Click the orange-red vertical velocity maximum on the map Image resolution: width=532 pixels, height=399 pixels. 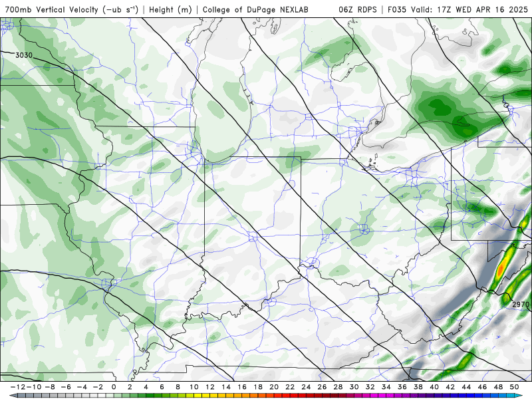pos(501,268)
